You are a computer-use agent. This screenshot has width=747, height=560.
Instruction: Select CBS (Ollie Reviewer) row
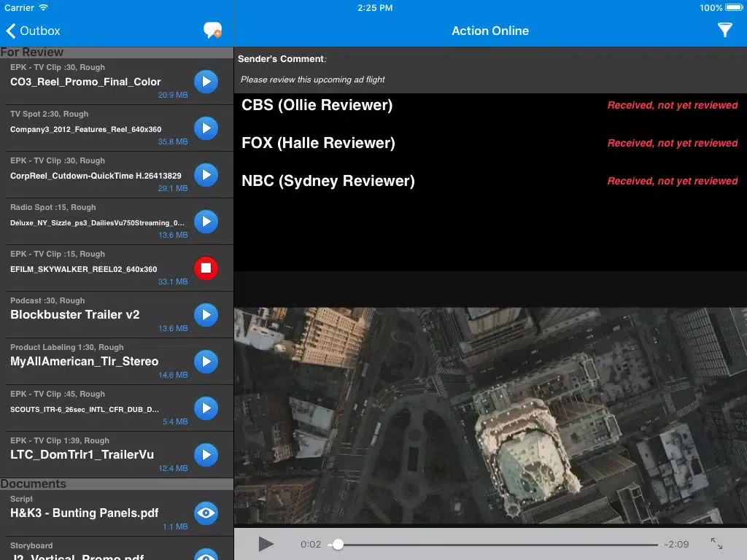click(490, 105)
